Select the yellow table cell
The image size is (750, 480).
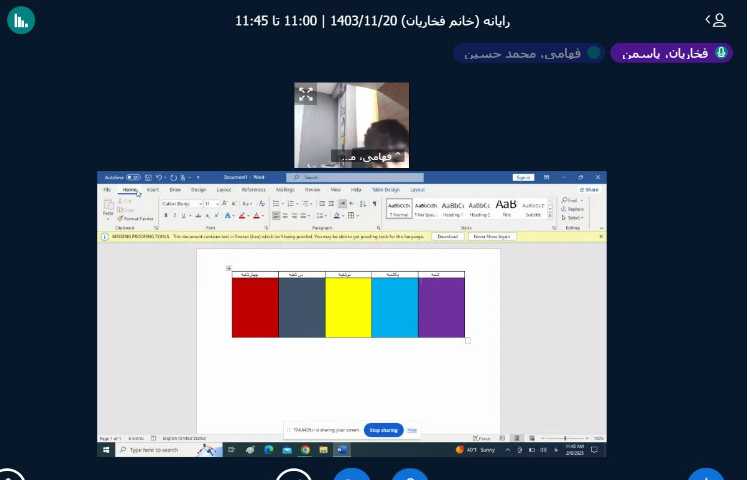348,308
